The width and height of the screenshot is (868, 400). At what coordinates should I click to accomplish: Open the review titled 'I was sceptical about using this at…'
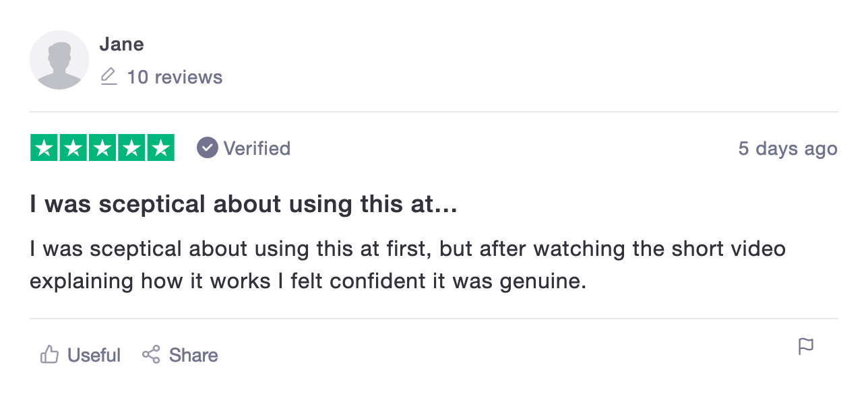click(x=243, y=205)
